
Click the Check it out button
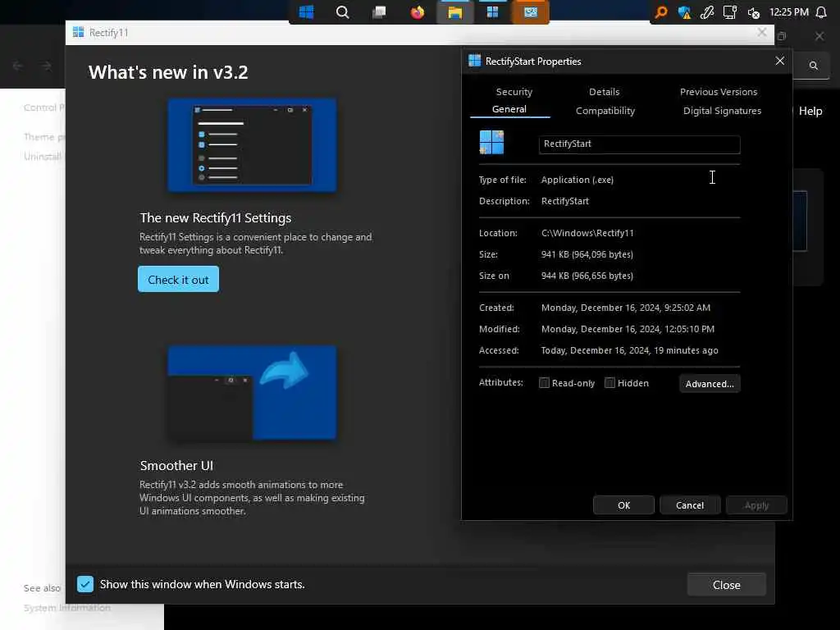click(178, 279)
